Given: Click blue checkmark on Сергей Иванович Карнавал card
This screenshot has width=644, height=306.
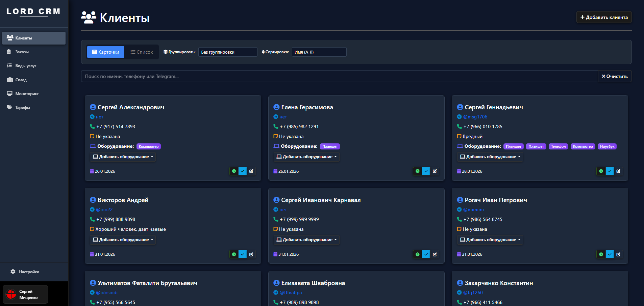Looking at the screenshot, I should [426, 254].
